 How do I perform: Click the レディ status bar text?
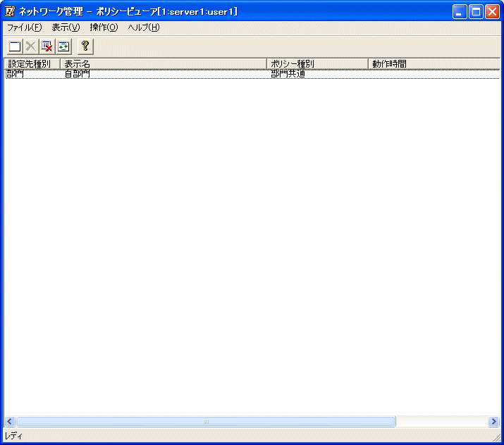click(13, 436)
